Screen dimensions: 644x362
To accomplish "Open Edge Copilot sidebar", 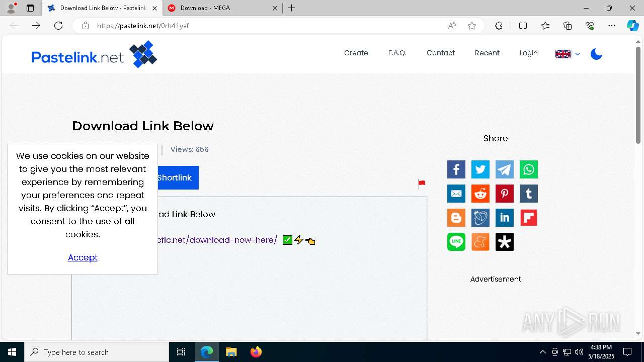I will coord(632,26).
